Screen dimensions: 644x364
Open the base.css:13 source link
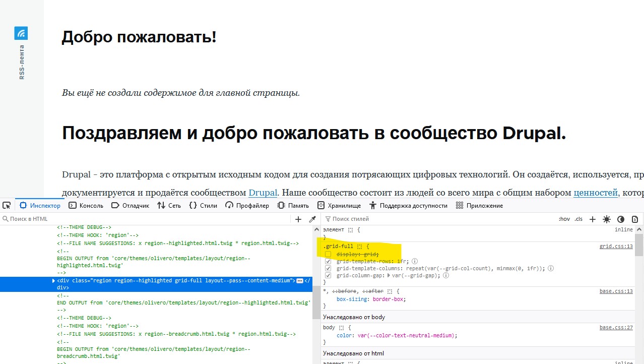[x=616, y=291]
